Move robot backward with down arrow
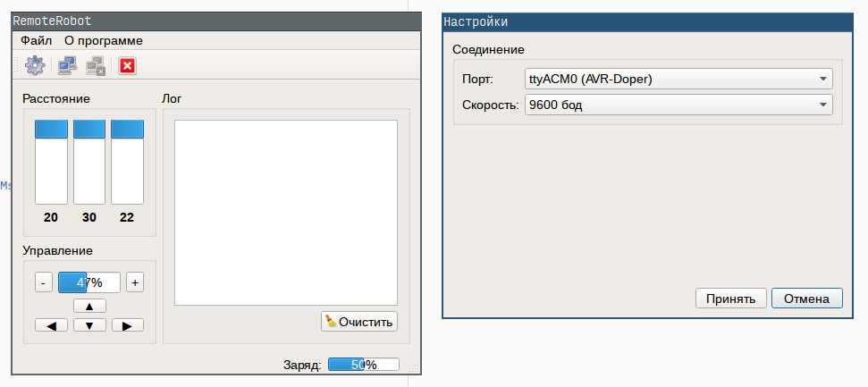This screenshot has height=387, width=868. tap(89, 325)
